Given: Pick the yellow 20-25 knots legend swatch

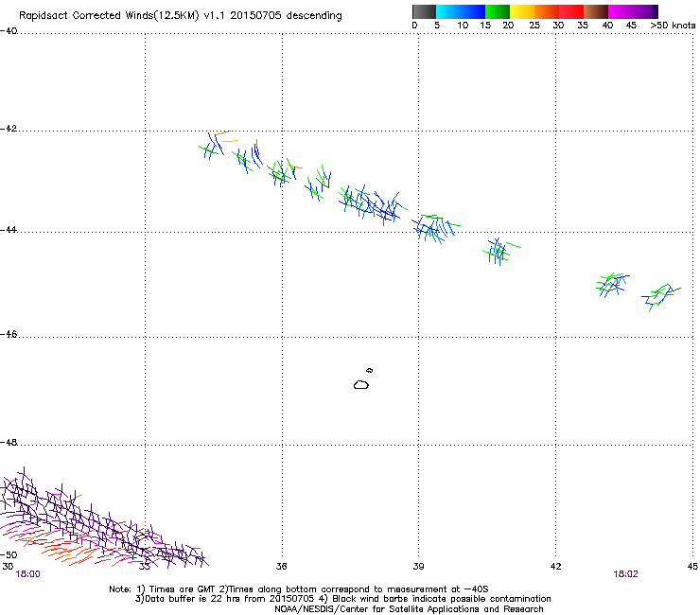Looking at the screenshot, I should (x=522, y=11).
